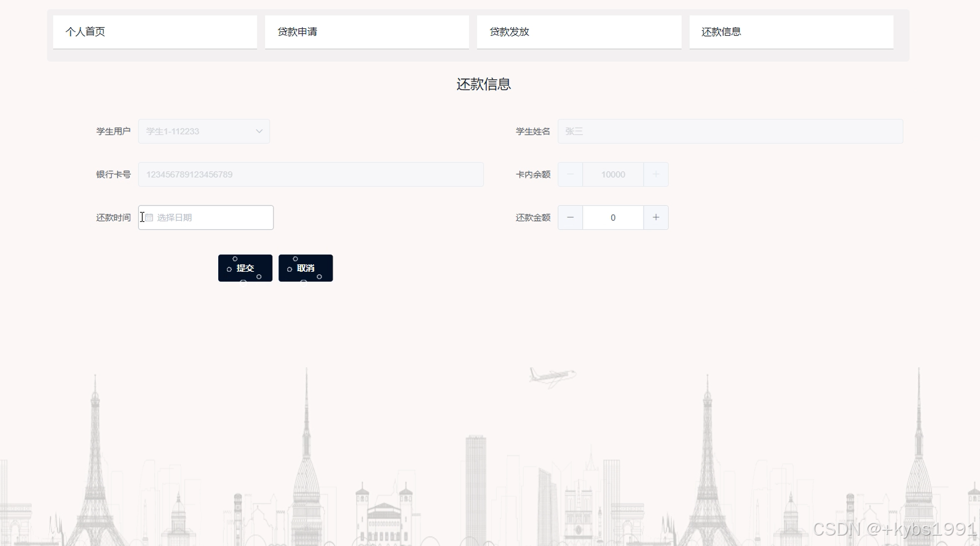Open the 还款时间 date picker field
980x546 pixels.
pyautogui.click(x=206, y=218)
